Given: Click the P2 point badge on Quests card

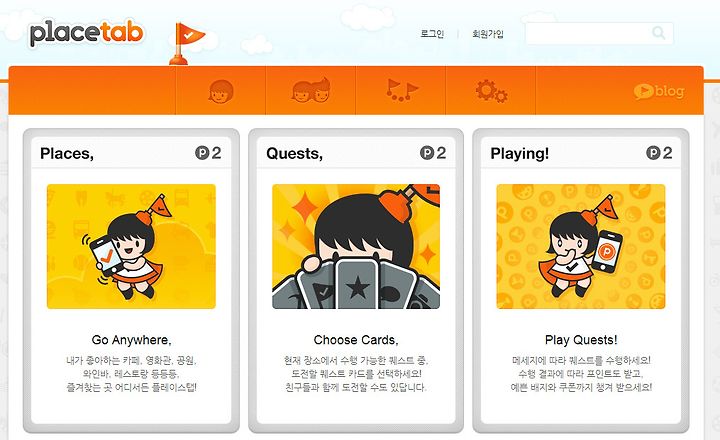Looking at the screenshot, I should click(433, 153).
